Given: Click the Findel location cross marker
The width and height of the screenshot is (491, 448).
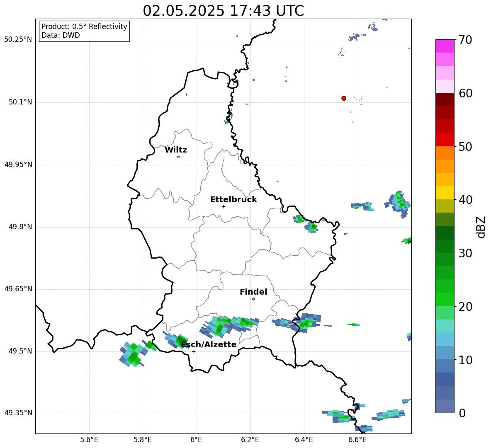Looking at the screenshot, I should 253,299.
